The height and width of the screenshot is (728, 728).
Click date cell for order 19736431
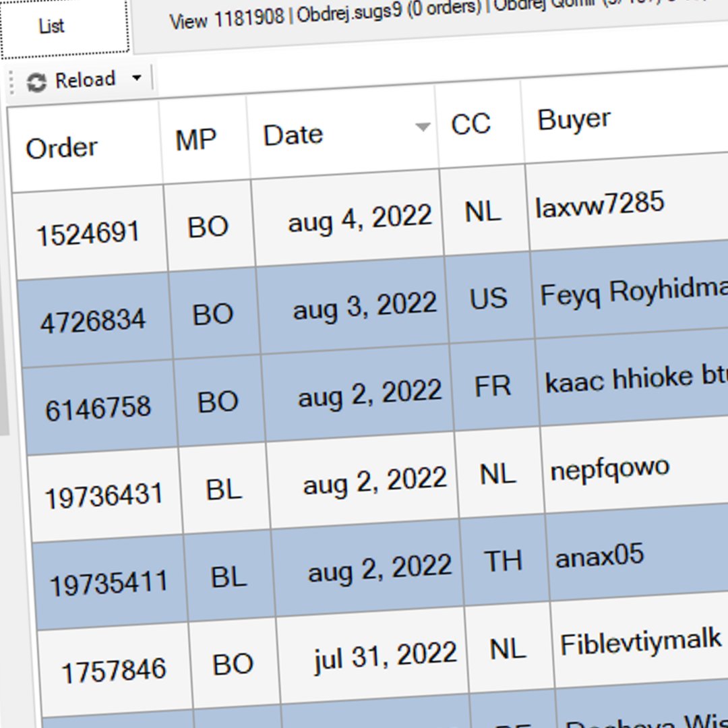375,482
